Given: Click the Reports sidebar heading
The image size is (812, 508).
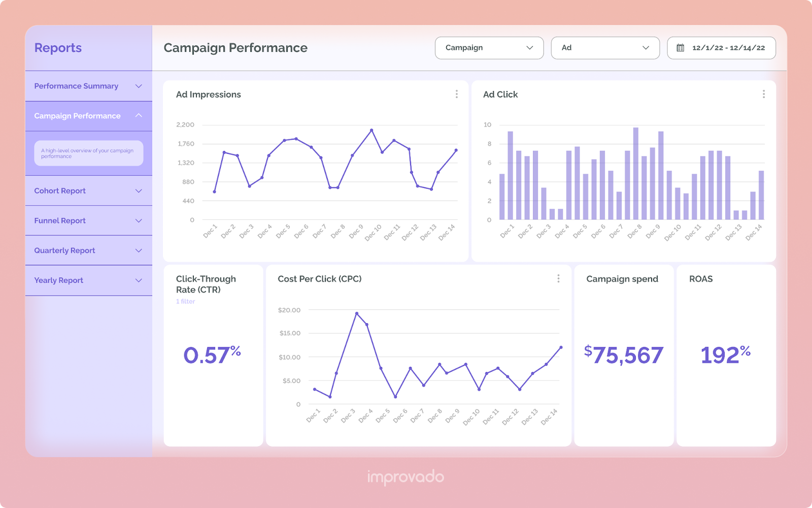Looking at the screenshot, I should point(58,48).
